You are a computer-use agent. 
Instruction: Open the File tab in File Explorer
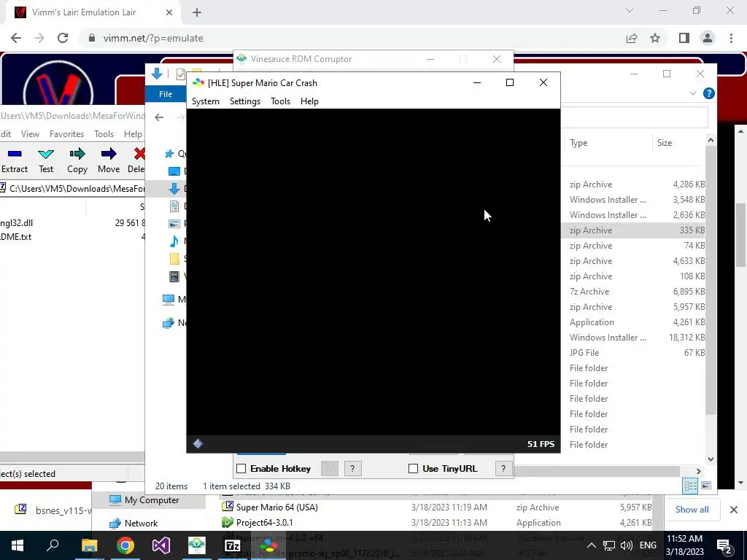pyautogui.click(x=166, y=94)
